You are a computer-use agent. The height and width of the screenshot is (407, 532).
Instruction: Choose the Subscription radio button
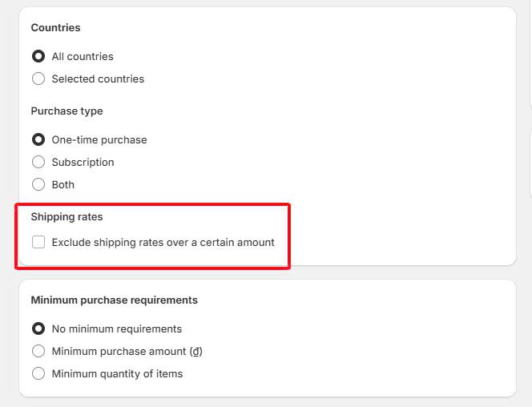(x=38, y=162)
